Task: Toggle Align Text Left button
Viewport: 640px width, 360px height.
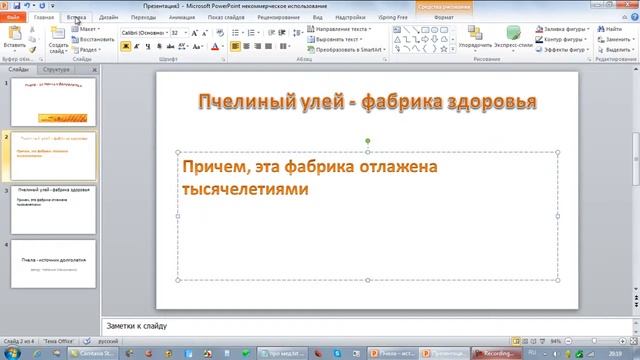Action: (235, 46)
